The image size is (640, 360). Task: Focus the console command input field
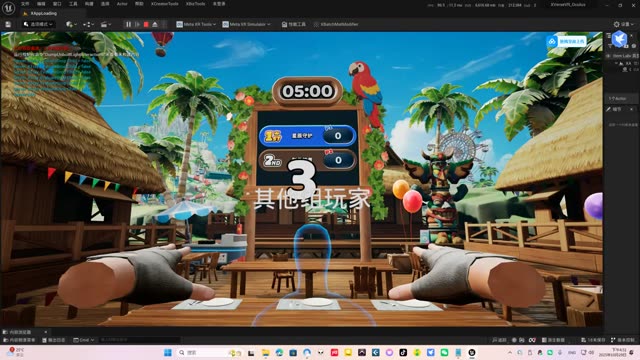[x=139, y=340]
